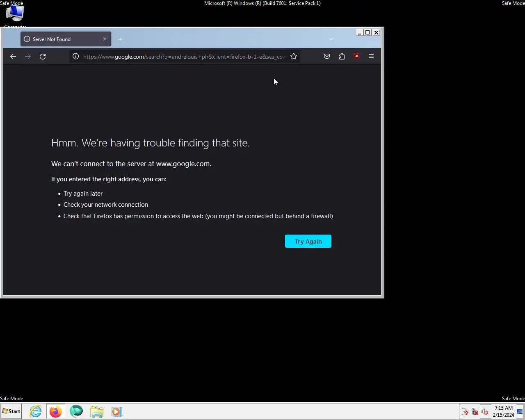This screenshot has height=420, width=525.
Task: Activate Firefox icon in the taskbar
Action: 55,411
